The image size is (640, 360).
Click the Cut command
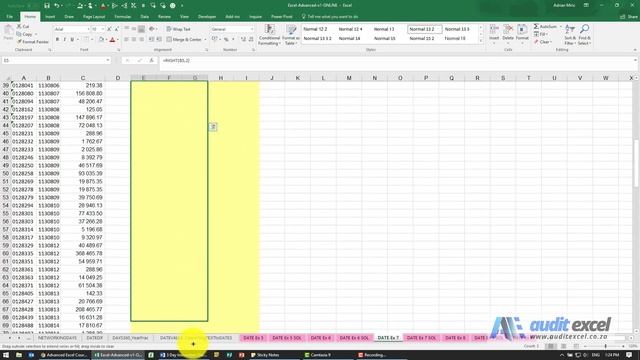(23, 27)
